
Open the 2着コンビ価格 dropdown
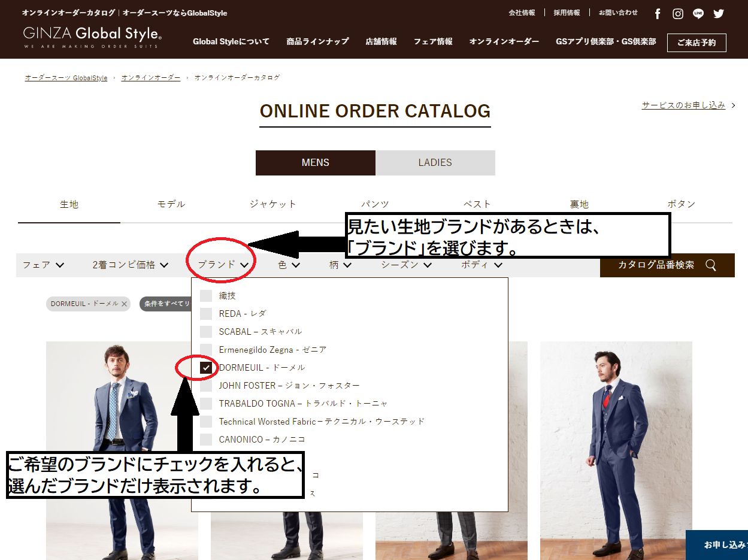pyautogui.click(x=130, y=265)
